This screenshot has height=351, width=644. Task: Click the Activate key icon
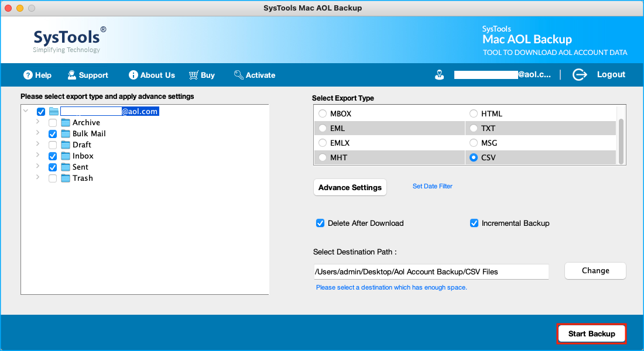tap(239, 75)
